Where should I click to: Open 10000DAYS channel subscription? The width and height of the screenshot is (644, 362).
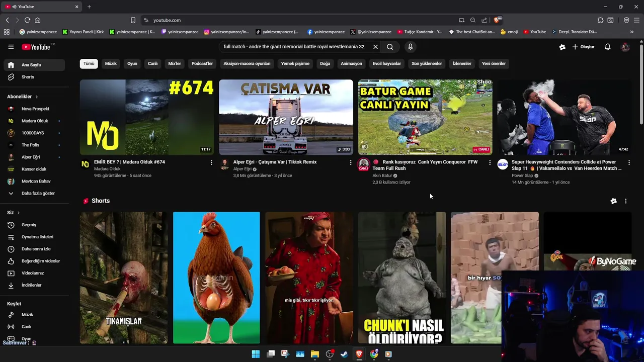click(x=34, y=133)
